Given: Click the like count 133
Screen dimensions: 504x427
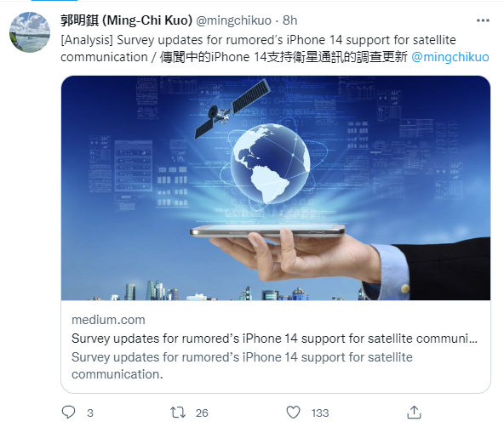Looking at the screenshot, I should (x=320, y=413).
